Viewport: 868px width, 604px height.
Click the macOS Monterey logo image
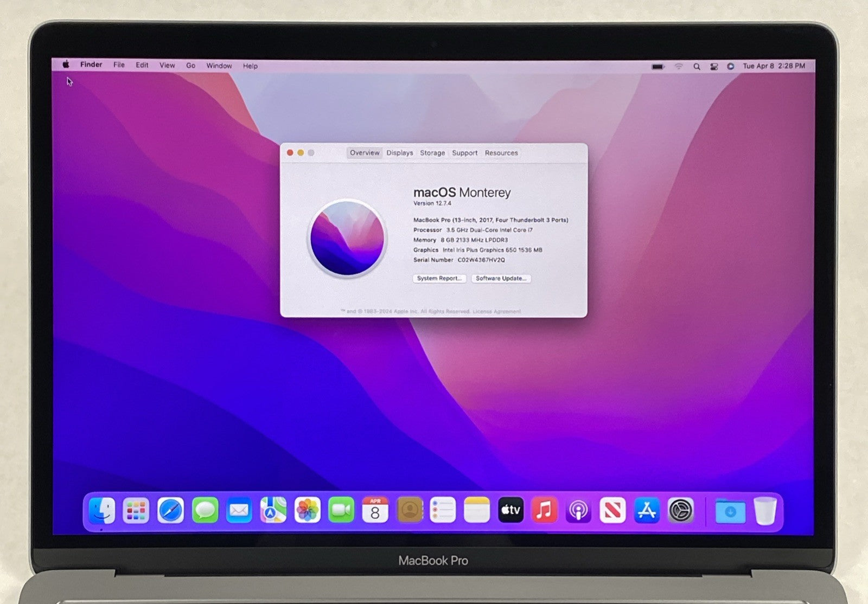tap(347, 238)
